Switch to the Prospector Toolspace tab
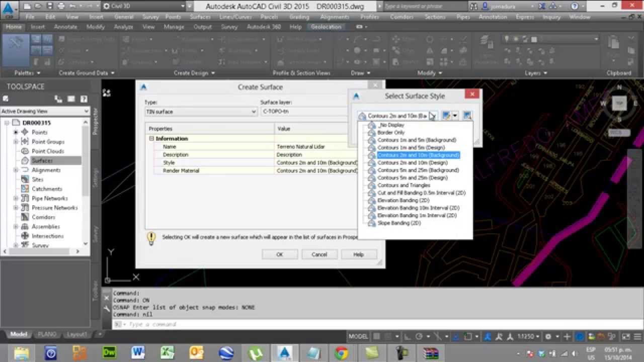 pos(96,121)
